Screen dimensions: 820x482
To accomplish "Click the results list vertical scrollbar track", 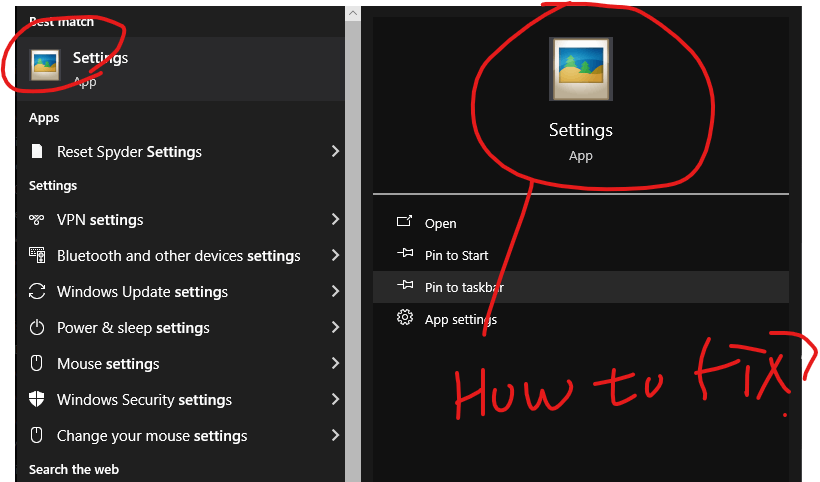I will (353, 251).
